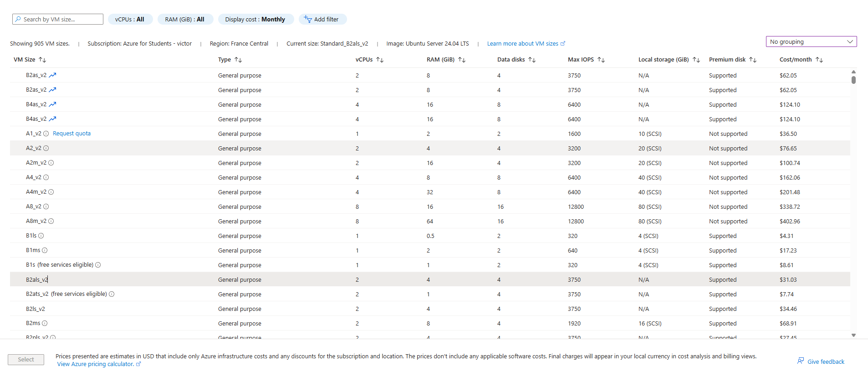Click trending icon on first B2as_v2 row

53,75
